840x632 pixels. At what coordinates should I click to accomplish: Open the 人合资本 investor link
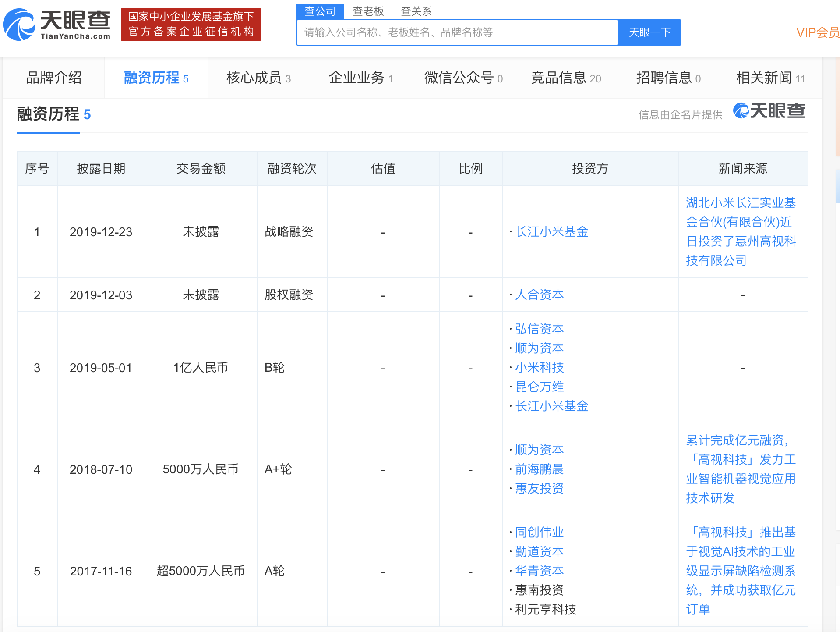point(539,295)
